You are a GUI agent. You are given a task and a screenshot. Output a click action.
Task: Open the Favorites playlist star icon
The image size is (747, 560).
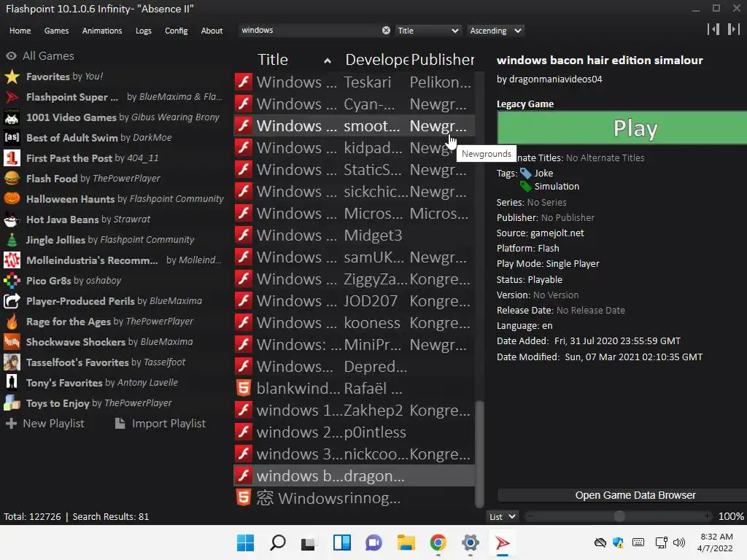[12, 77]
